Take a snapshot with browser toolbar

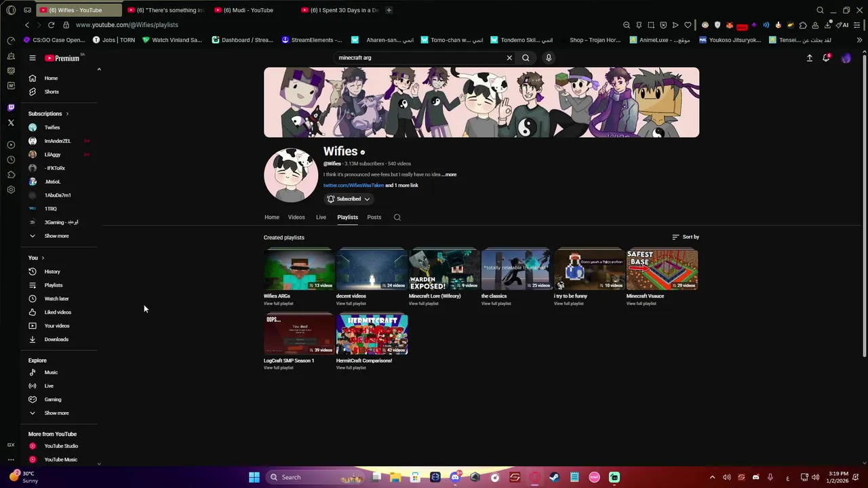pos(651,25)
